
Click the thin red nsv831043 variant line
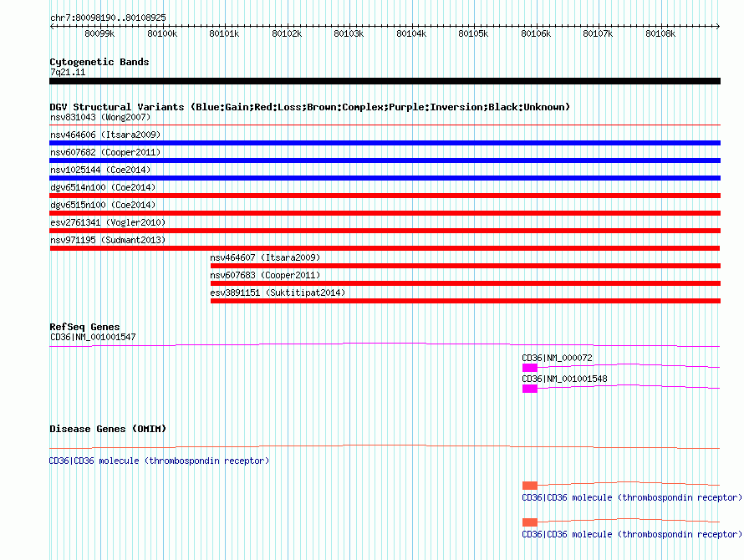coord(385,125)
